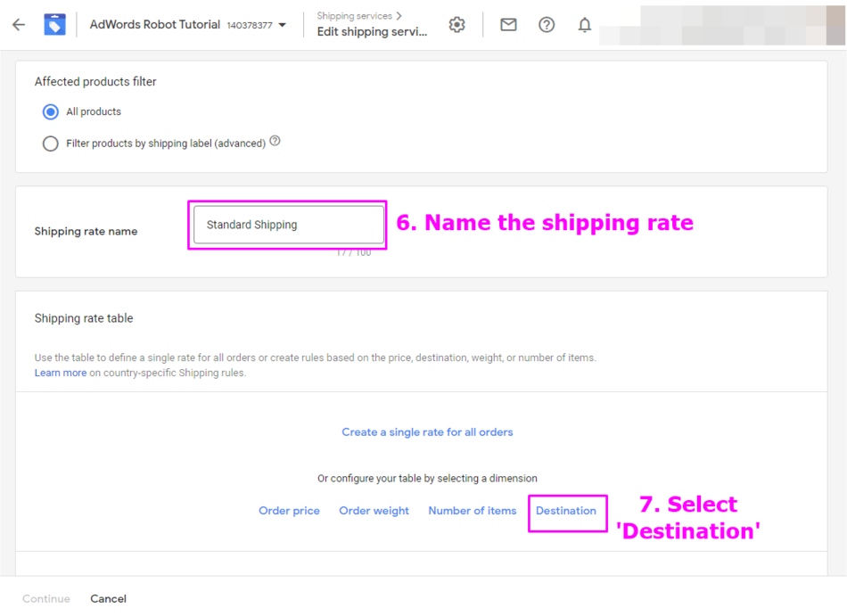Select the Number of items dimension
Image resolution: width=847 pixels, height=616 pixels.
point(472,511)
